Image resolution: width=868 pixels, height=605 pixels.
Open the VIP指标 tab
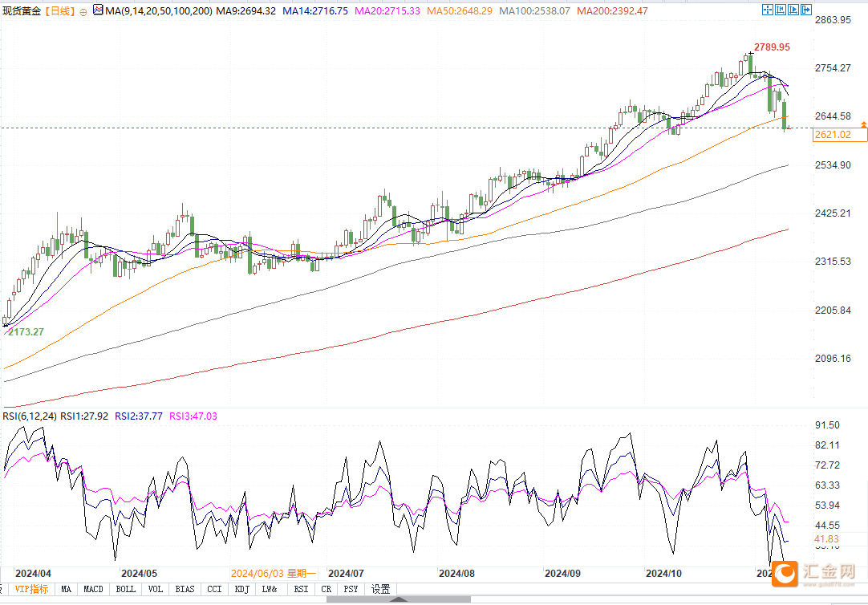pos(31,589)
